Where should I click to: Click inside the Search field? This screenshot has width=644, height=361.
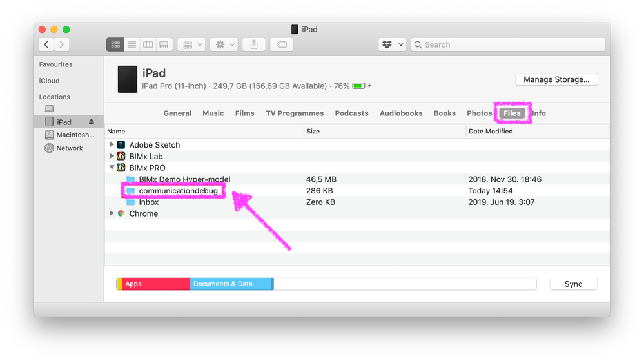(x=509, y=44)
